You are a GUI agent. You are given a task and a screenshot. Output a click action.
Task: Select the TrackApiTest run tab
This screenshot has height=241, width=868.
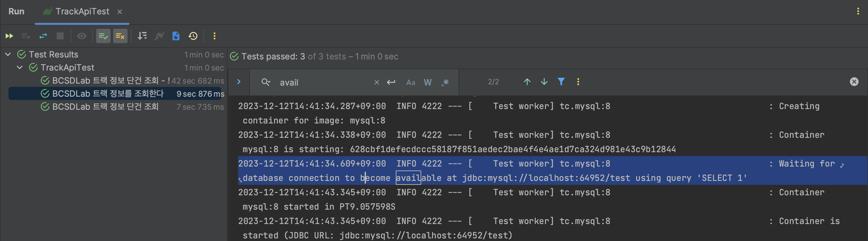(x=82, y=12)
